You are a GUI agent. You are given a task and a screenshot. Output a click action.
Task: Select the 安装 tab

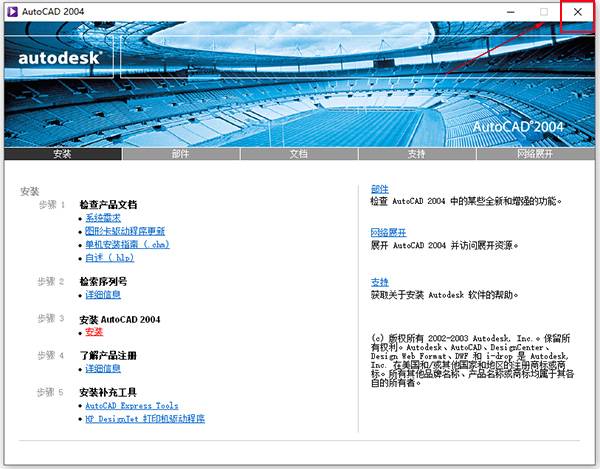63,154
